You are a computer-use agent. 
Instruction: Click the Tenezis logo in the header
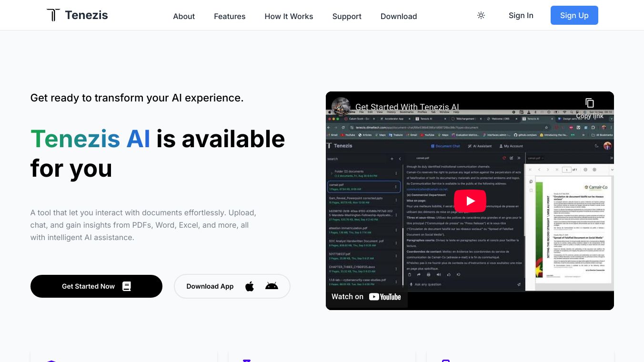click(x=77, y=15)
